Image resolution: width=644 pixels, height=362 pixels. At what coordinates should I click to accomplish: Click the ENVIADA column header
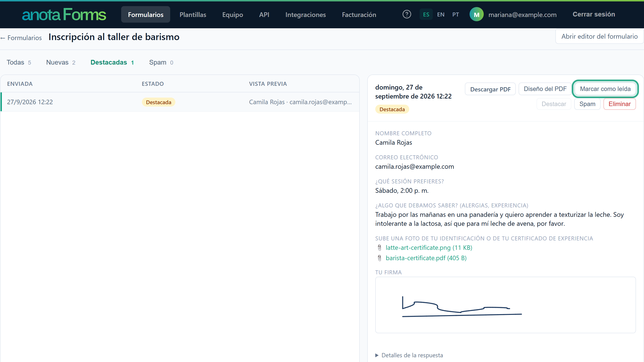tap(20, 84)
